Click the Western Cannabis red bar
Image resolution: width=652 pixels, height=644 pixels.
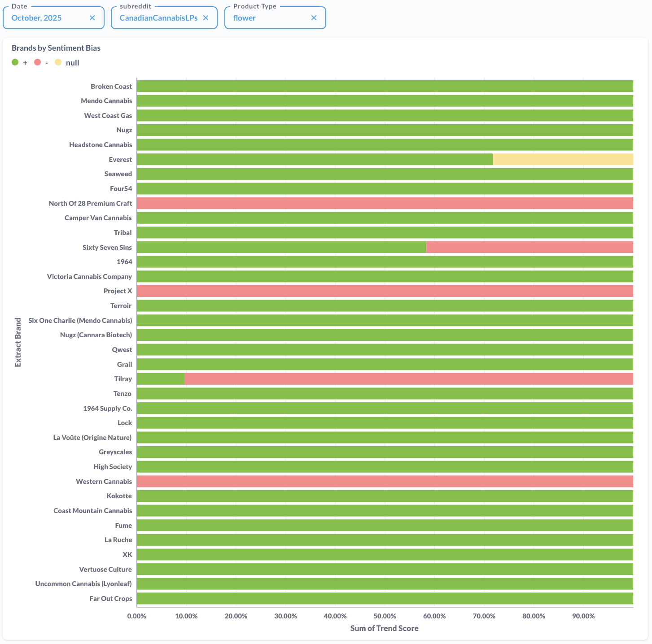point(385,481)
